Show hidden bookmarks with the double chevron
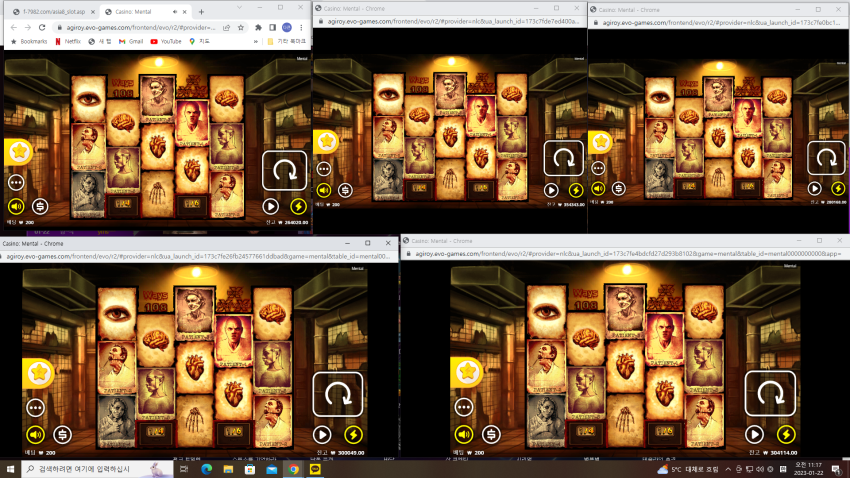Image resolution: width=850 pixels, height=478 pixels. point(255,41)
